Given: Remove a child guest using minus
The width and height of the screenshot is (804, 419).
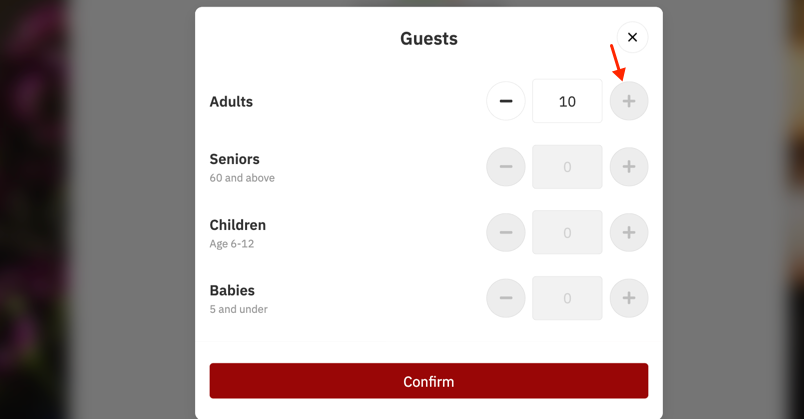Looking at the screenshot, I should [x=506, y=232].
